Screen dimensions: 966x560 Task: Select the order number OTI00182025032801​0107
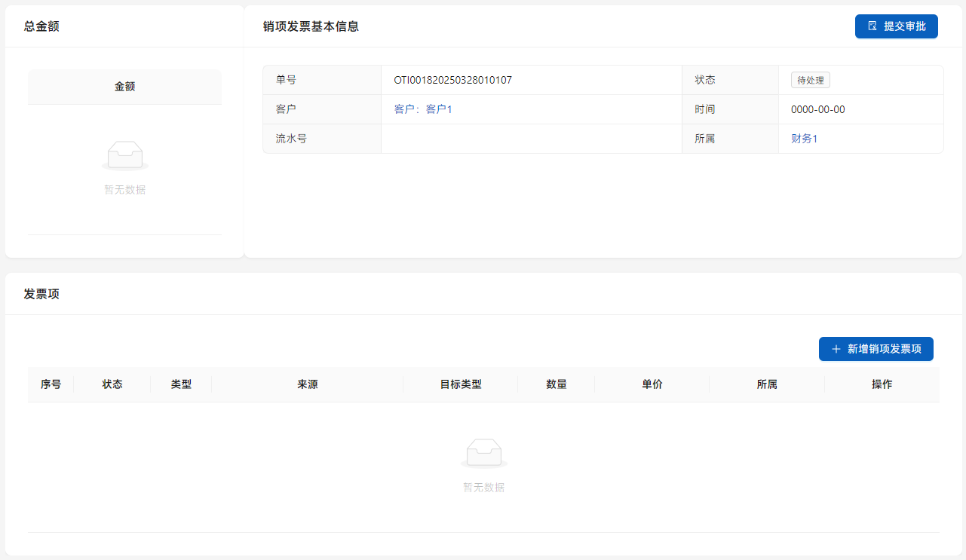point(452,80)
